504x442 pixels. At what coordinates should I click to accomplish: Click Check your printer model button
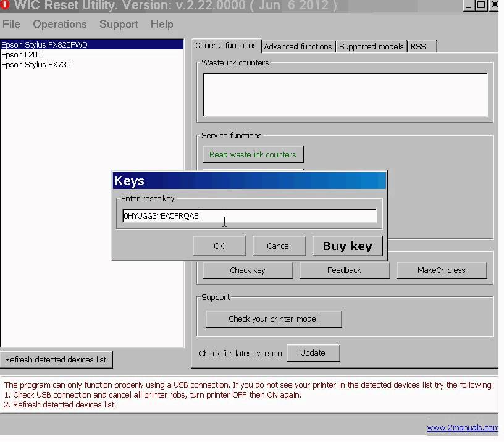[273, 319]
